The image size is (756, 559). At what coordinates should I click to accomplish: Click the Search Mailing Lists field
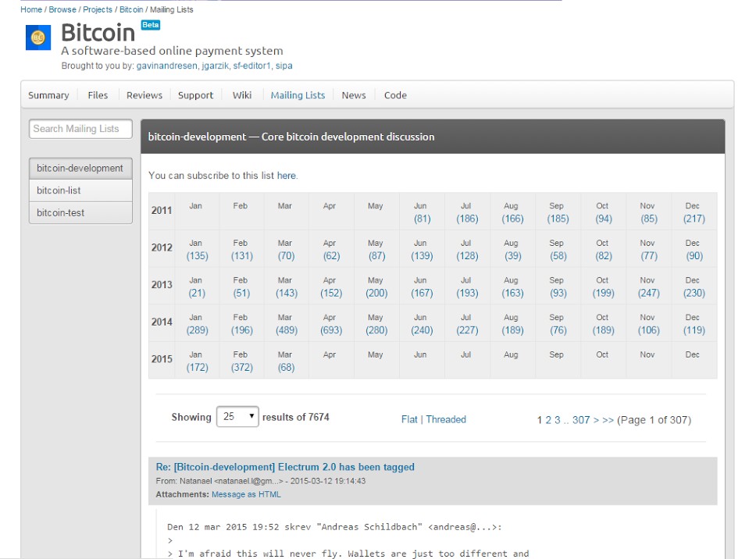[x=80, y=129]
